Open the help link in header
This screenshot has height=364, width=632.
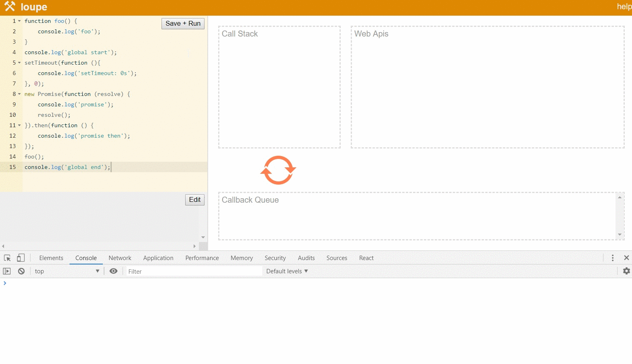pos(624,6)
